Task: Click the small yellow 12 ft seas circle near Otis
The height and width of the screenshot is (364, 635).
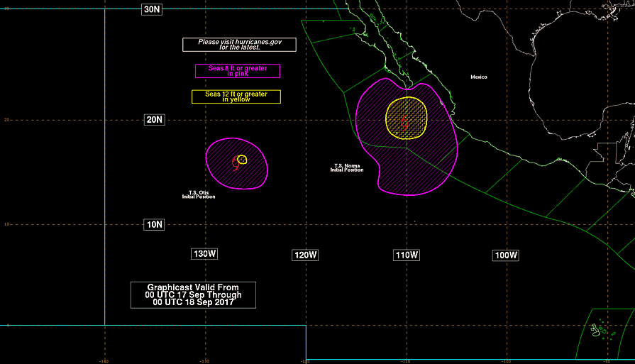Action: coord(242,160)
